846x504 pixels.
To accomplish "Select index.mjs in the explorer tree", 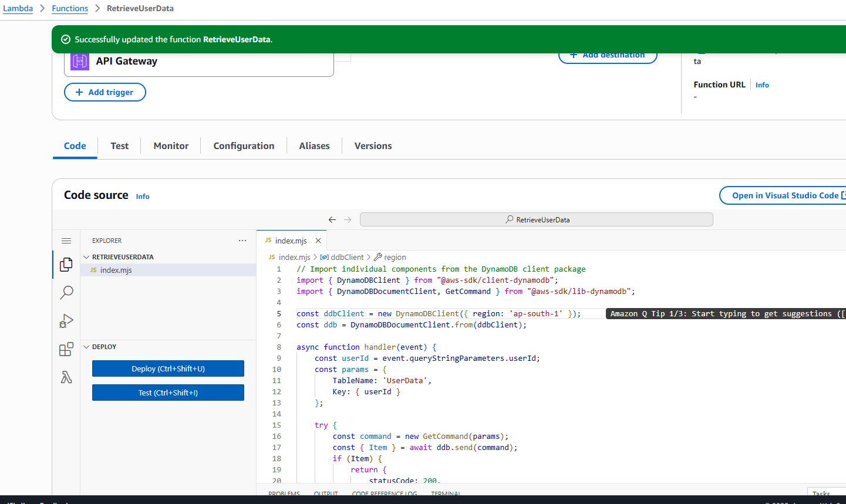I will point(168,270).
